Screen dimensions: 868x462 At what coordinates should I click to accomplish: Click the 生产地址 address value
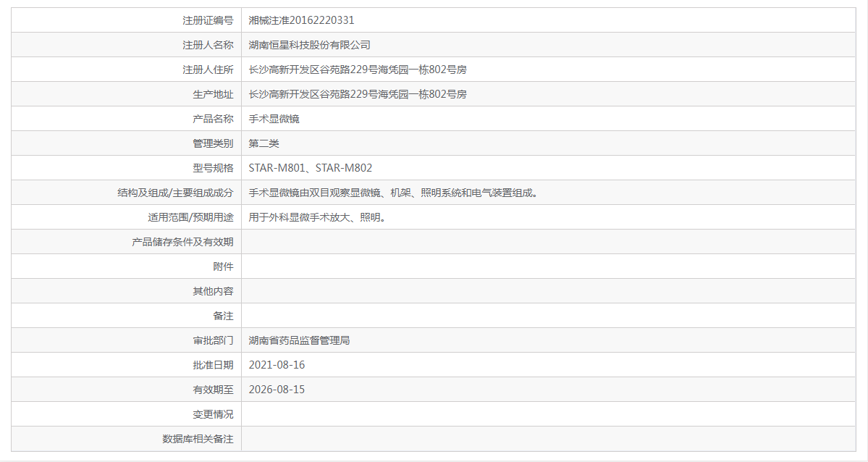tap(357, 94)
